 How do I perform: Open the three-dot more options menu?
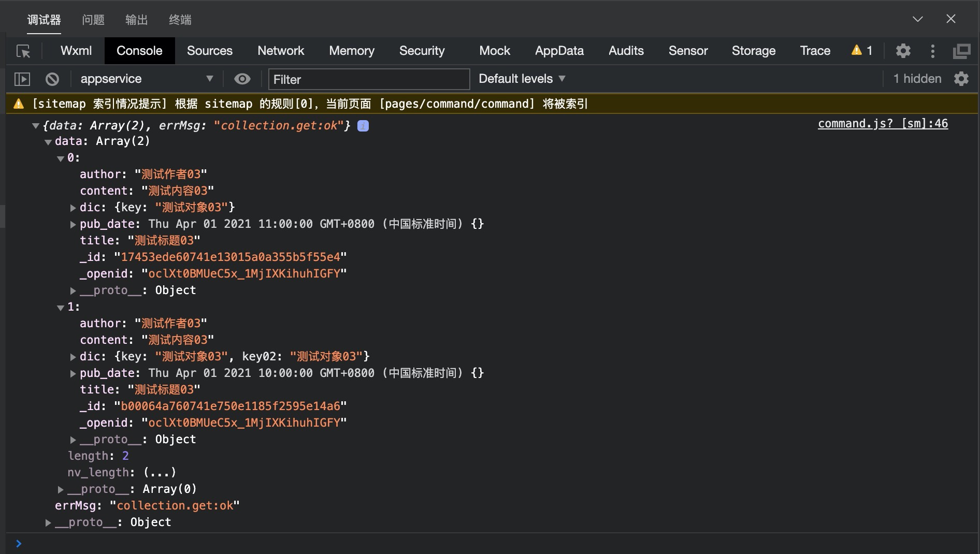click(932, 51)
